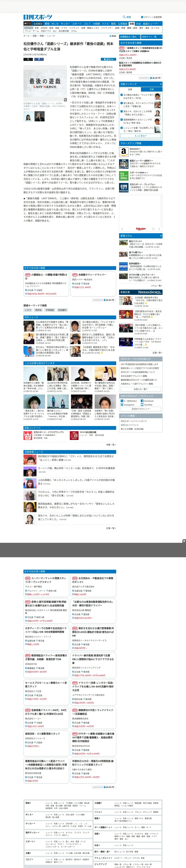Open the 日刊スポーツ PREMIUM icon
Image resolution: width=186 pixels, height=868 pixels.
click(124, 188)
